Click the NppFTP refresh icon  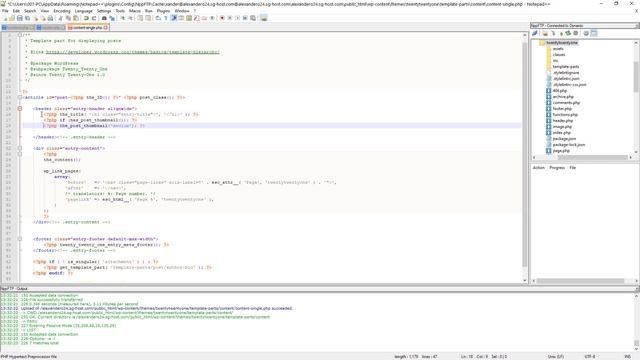[x=568, y=33]
